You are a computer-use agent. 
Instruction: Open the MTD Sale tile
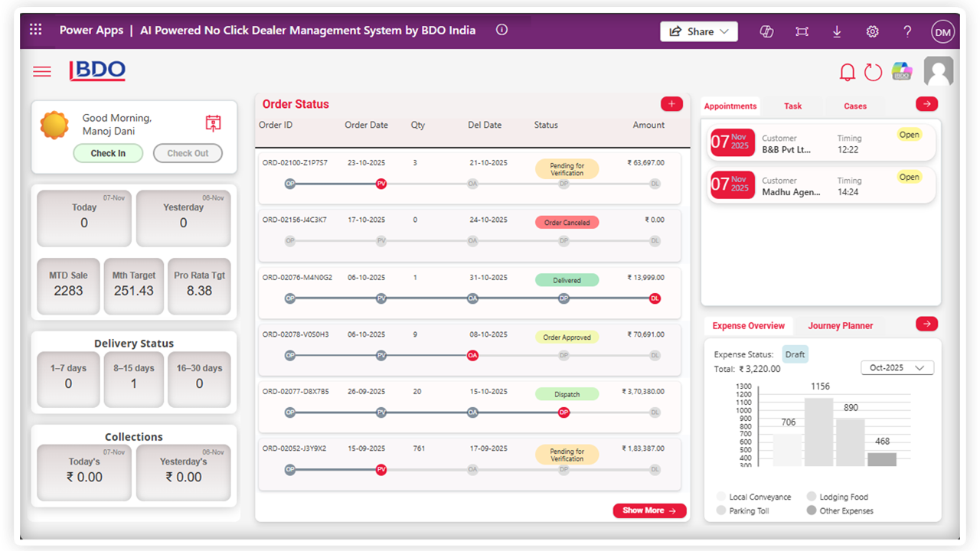(68, 286)
